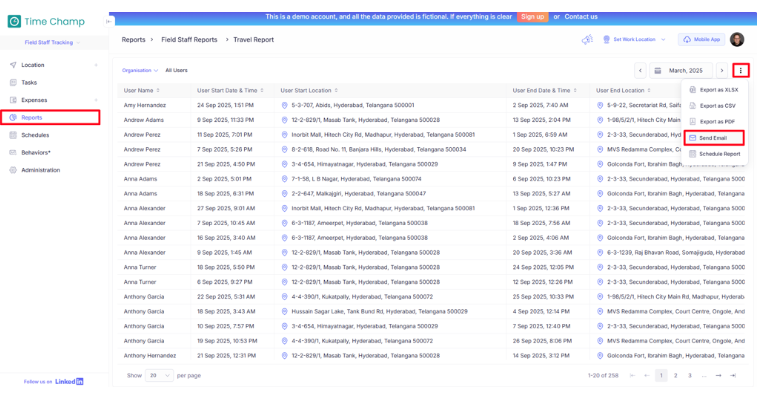The image size is (759, 394).
Task: Click the Anna Turner '18 Sep 2025, 5:50 PM' cell
Action: click(226, 267)
